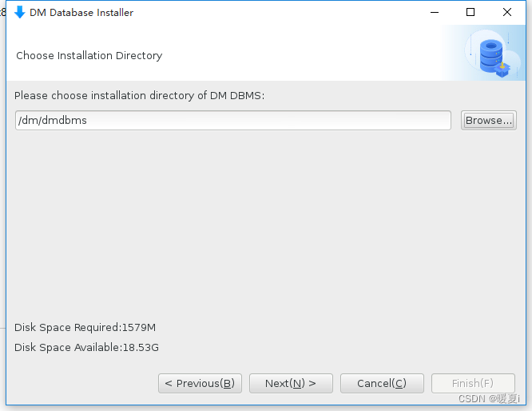This screenshot has height=411, width=532.
Task: Select the 'Disk Space Available:18.53G' text
Action: pos(86,348)
